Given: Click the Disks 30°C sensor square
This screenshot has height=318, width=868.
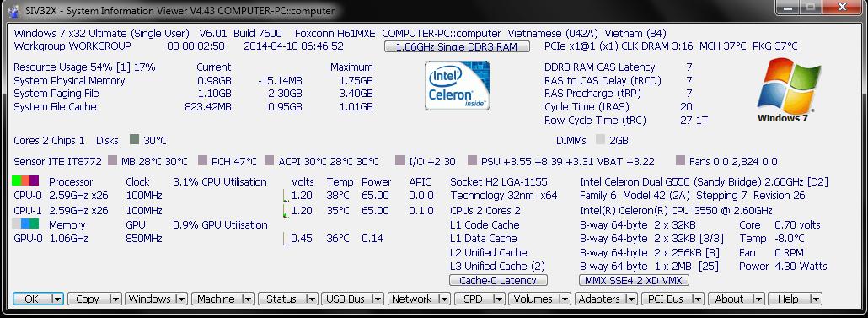Looking at the screenshot, I should 134,140.
